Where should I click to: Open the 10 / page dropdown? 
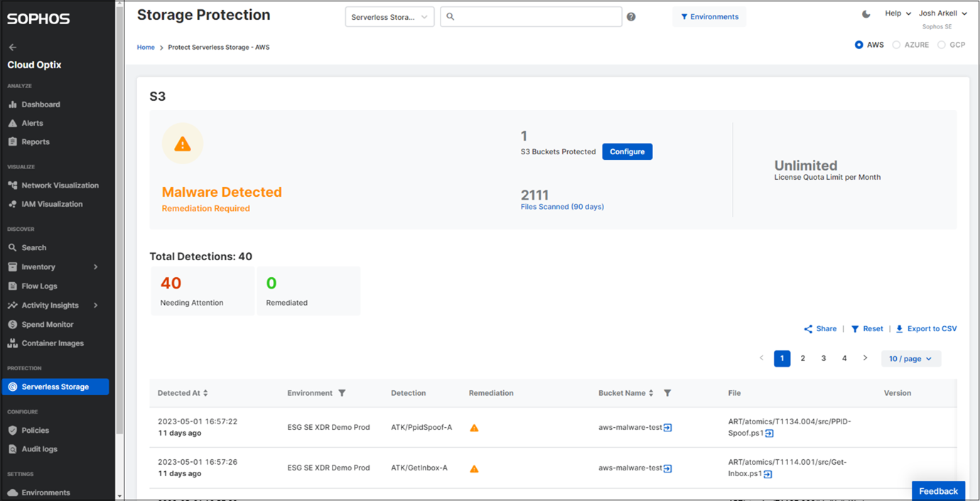point(910,359)
